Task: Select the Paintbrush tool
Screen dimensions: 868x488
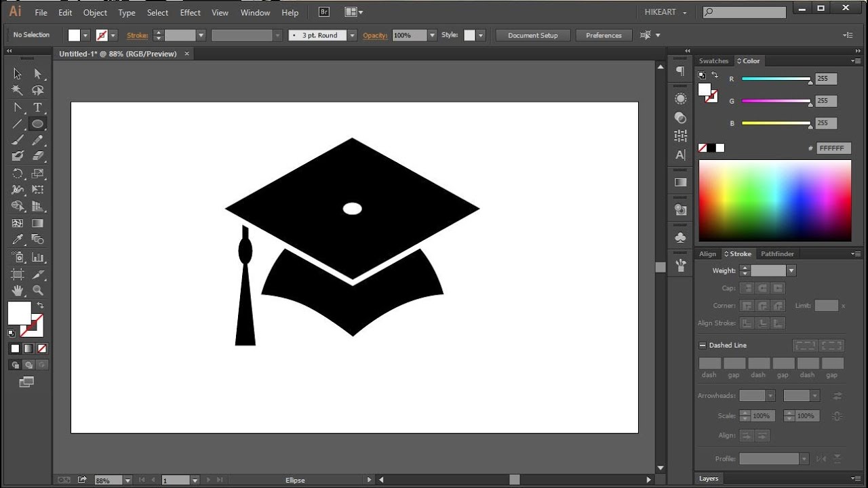Action: pyautogui.click(x=18, y=140)
